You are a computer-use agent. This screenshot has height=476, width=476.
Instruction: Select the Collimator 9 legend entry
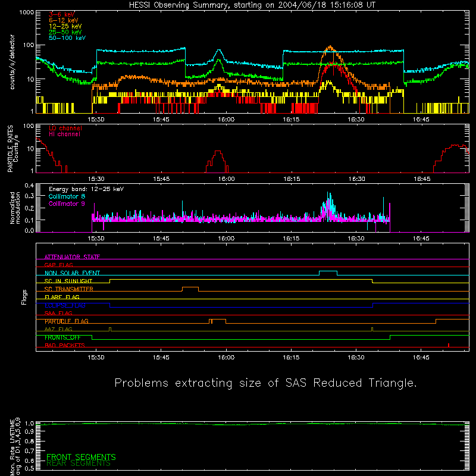(x=67, y=203)
